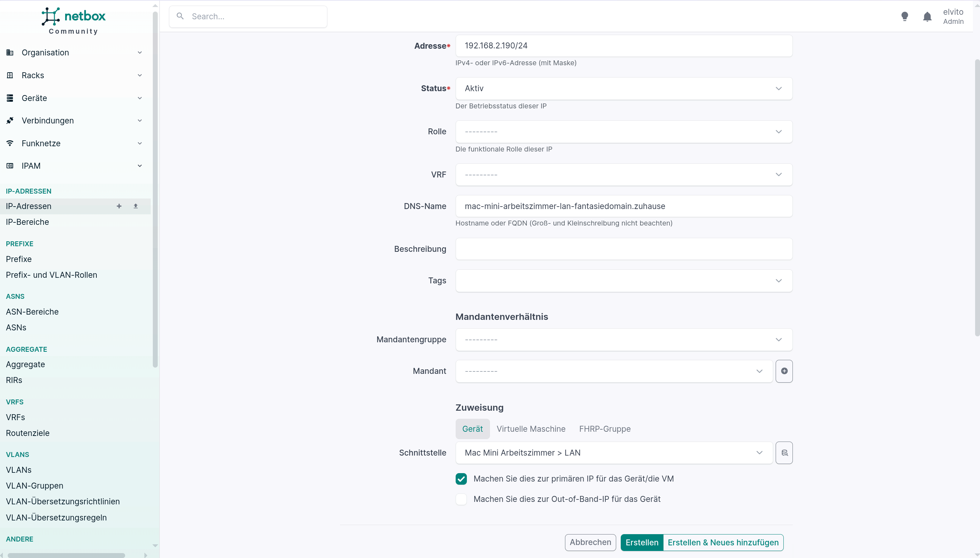Toggle light bulb theme icon
This screenshot has width=980, height=558.
point(905,16)
